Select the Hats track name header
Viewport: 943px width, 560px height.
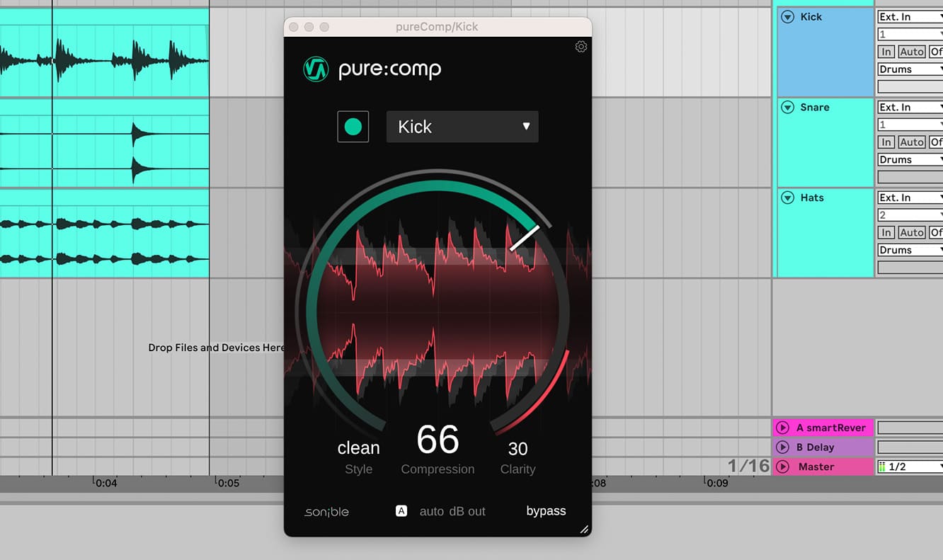point(812,198)
